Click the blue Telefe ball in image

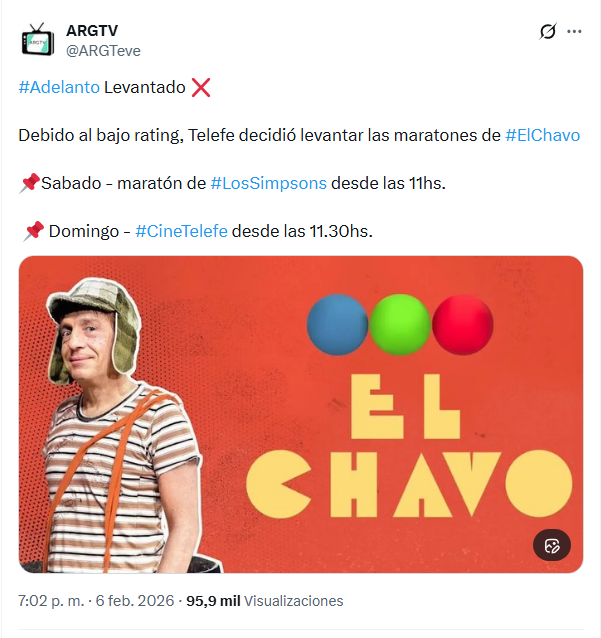point(337,325)
